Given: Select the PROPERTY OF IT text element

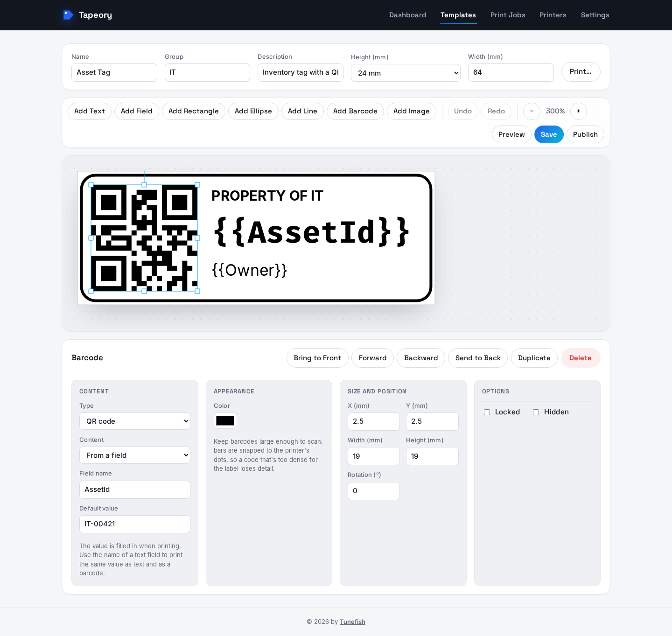Looking at the screenshot, I should coord(267,196).
